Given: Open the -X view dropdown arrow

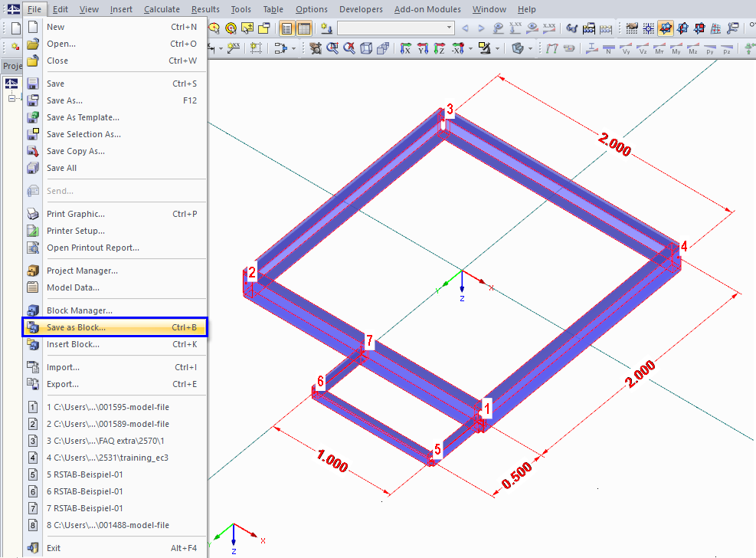Looking at the screenshot, I should [470, 48].
